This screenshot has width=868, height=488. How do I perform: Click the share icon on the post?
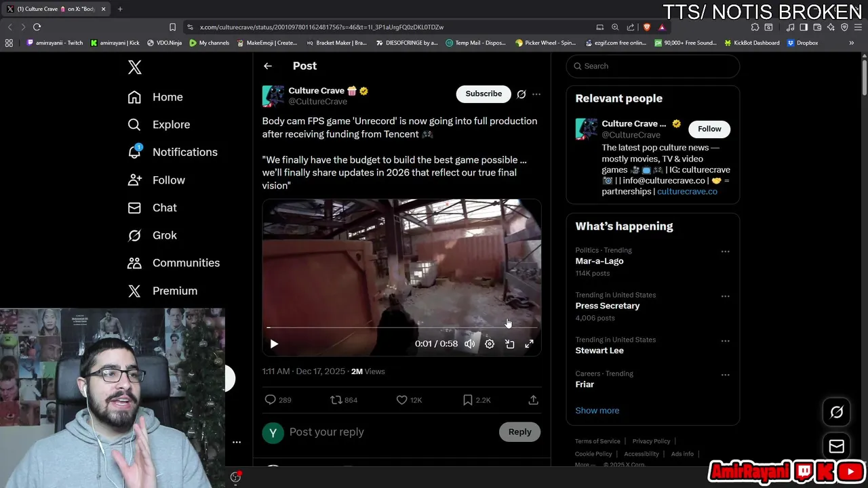click(x=533, y=400)
